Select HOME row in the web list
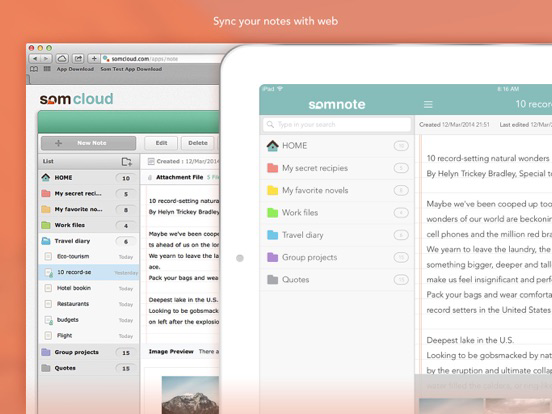 (89, 177)
